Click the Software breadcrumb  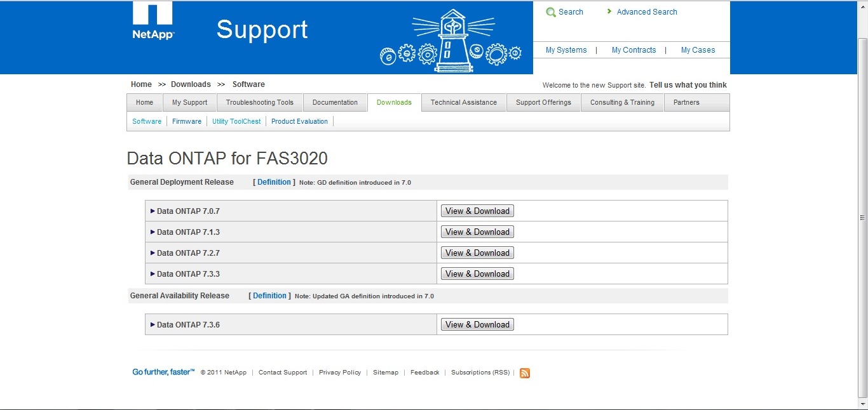coord(248,84)
